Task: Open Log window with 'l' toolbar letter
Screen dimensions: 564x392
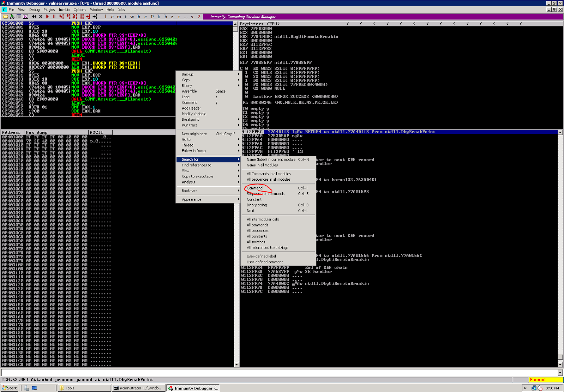Action: click(105, 17)
